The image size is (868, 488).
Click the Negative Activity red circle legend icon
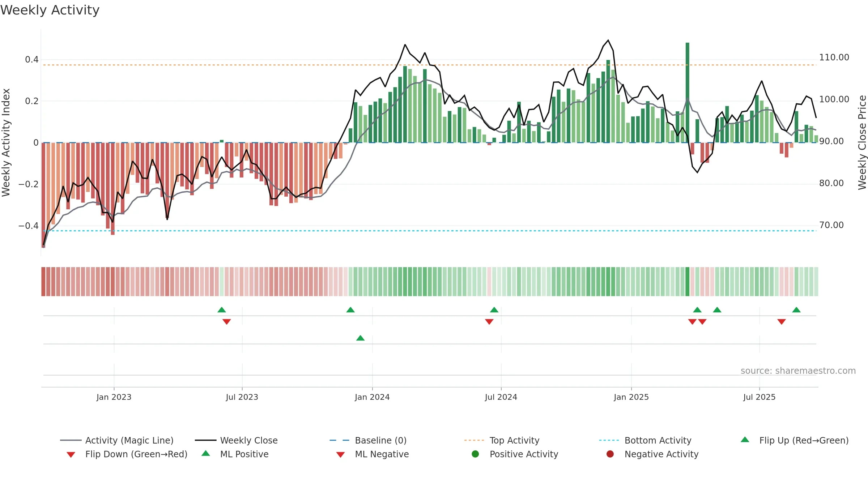(x=610, y=454)
